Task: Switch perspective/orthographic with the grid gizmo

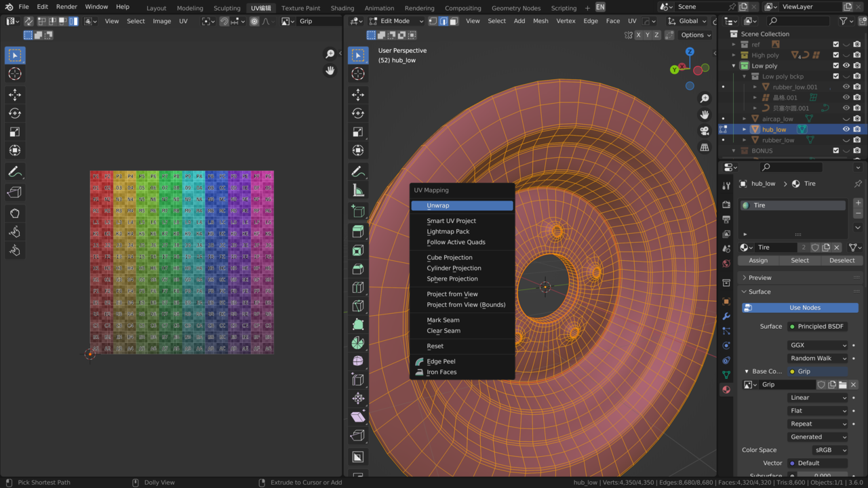Action: [x=705, y=147]
